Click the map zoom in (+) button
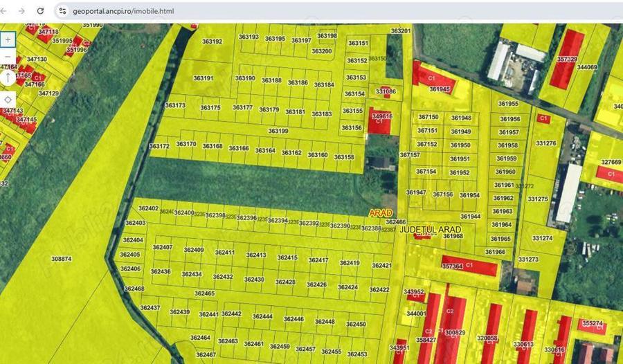The image size is (623, 364). (x=8, y=40)
